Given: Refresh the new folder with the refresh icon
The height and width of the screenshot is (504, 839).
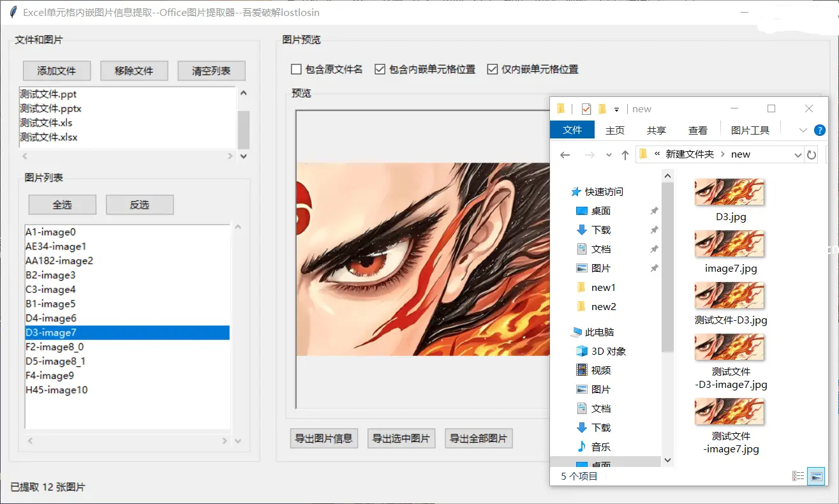Looking at the screenshot, I should [812, 154].
